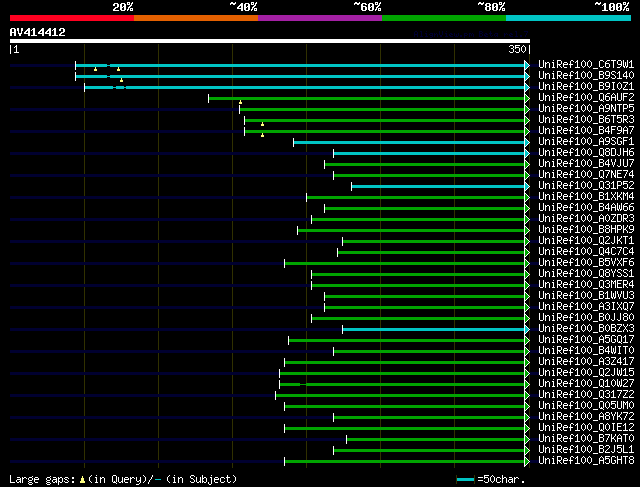
Task: Click the green ~80% identity color bar
Action: [444, 18]
